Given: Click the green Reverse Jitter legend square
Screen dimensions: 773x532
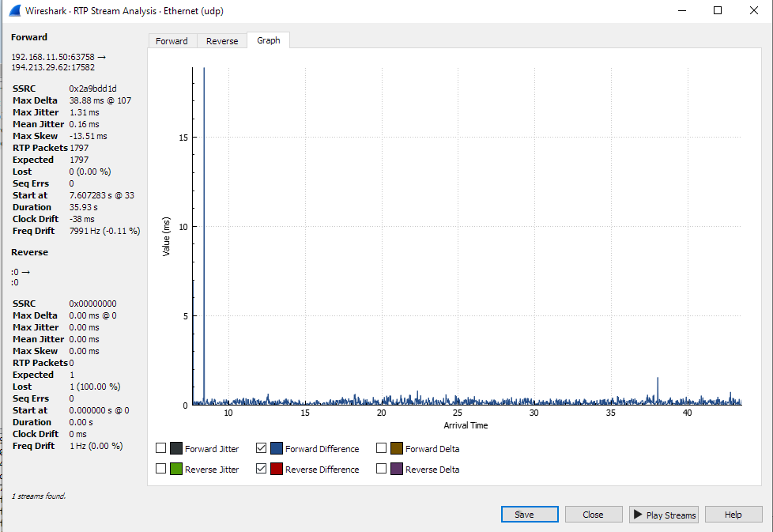Looking at the screenshot, I should click(175, 469).
